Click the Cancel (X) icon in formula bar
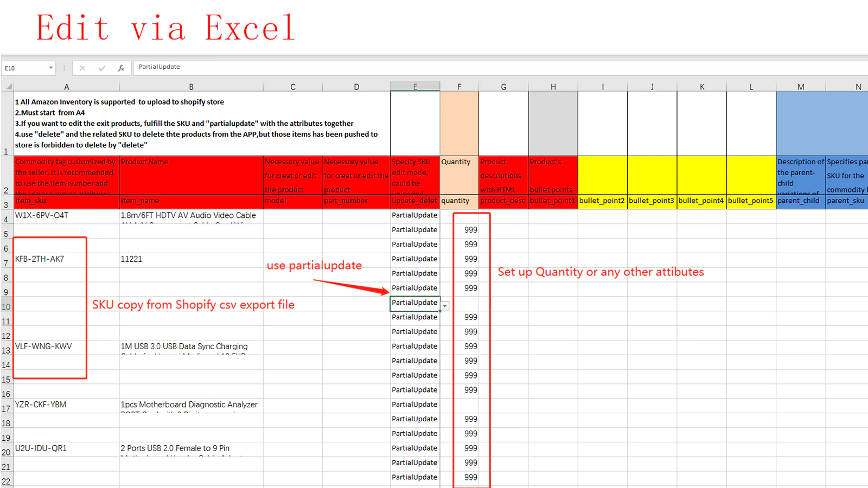Screen dimensions: 868x488 [x=82, y=68]
